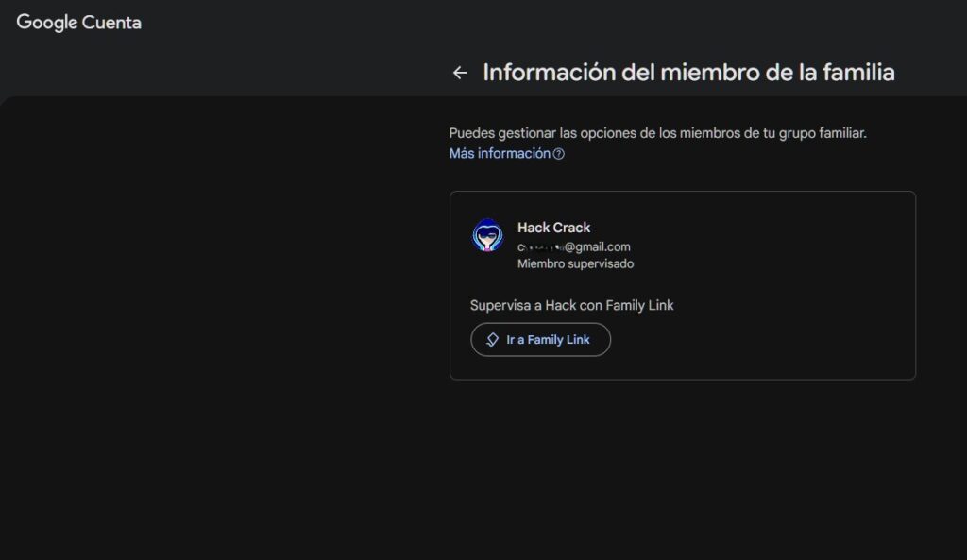Screen dimensions: 967x560
Task: Open Hack Crack's profile avatar
Action: 487,235
